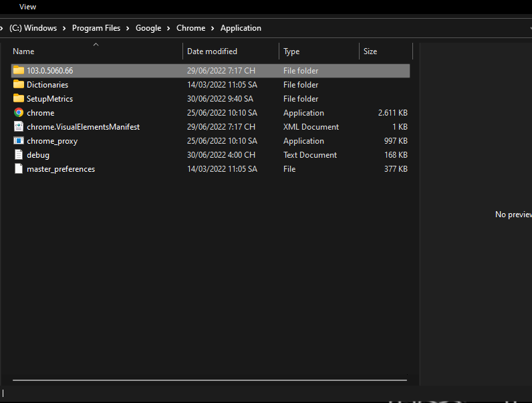Image resolution: width=532 pixels, height=403 pixels.
Task: Navigate to (C:) Windows breadcrumb segment
Action: (33, 28)
